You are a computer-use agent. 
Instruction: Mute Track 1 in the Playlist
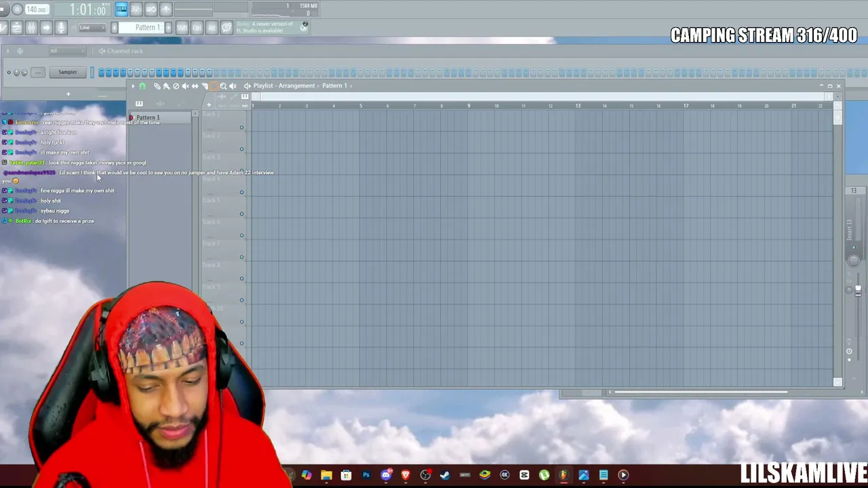point(241,127)
